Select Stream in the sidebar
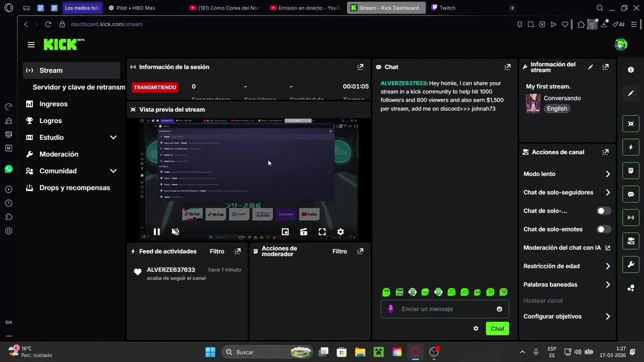The image size is (644, 362). tap(71, 70)
